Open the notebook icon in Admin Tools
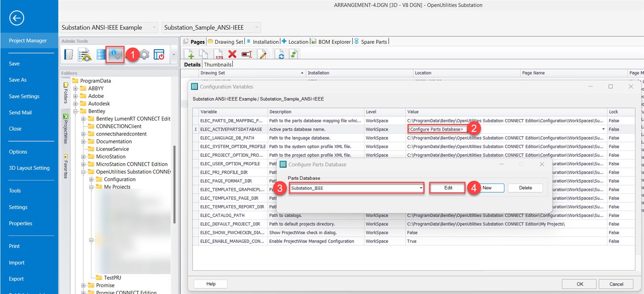The width and height of the screenshot is (644, 294). (x=68, y=54)
